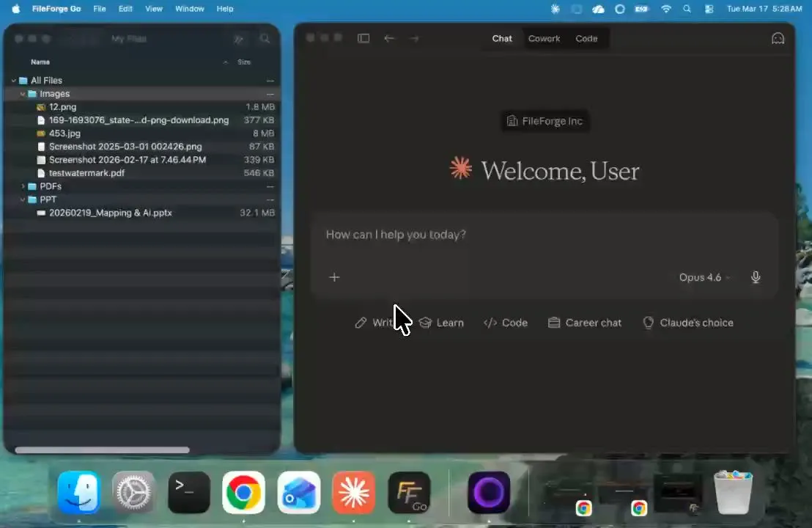Open the Window menu
Screen dimensions: 812x528
190,9
